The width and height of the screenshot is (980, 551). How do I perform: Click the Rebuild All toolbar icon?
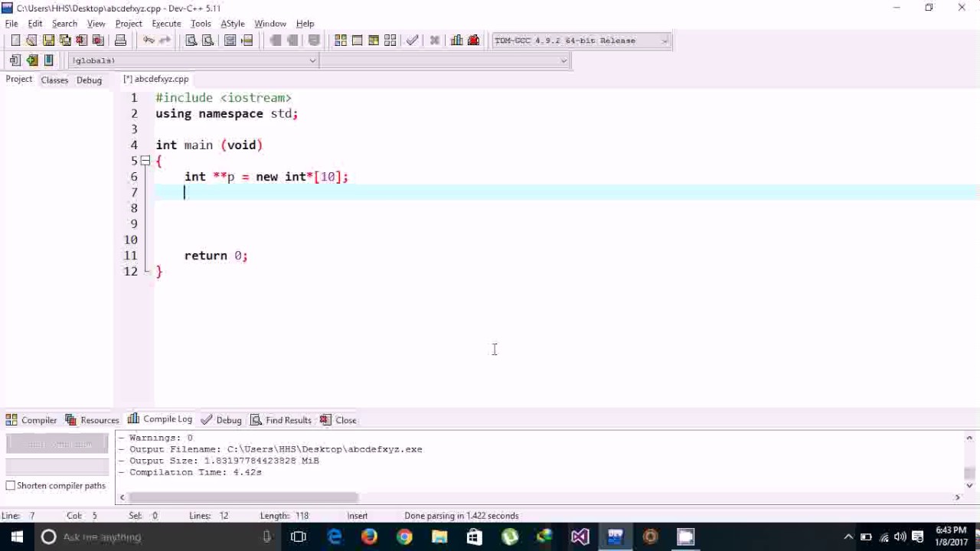coord(390,41)
